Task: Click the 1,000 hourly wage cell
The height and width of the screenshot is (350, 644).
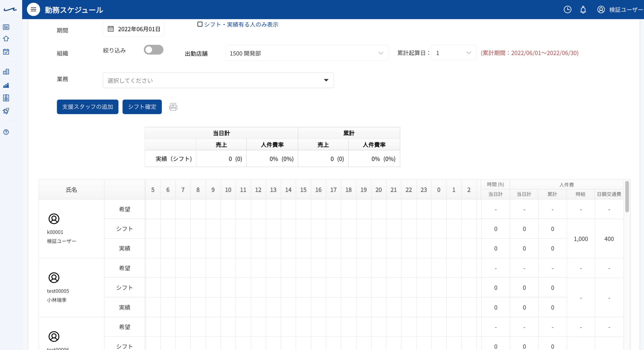Action: (581, 239)
